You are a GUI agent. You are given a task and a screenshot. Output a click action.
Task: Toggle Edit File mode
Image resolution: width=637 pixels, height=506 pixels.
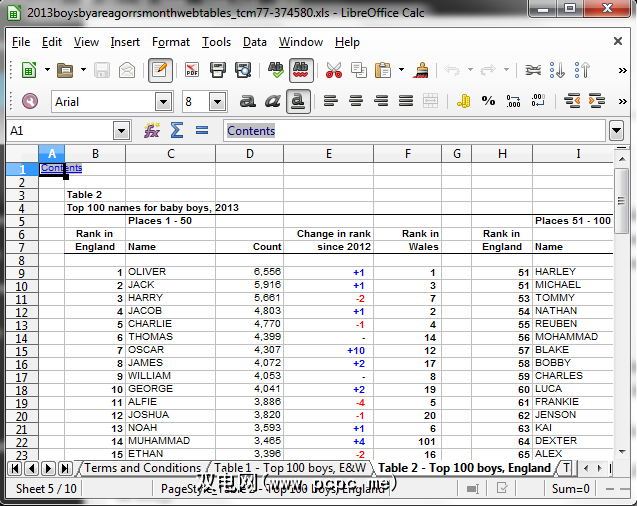pyautogui.click(x=159, y=70)
